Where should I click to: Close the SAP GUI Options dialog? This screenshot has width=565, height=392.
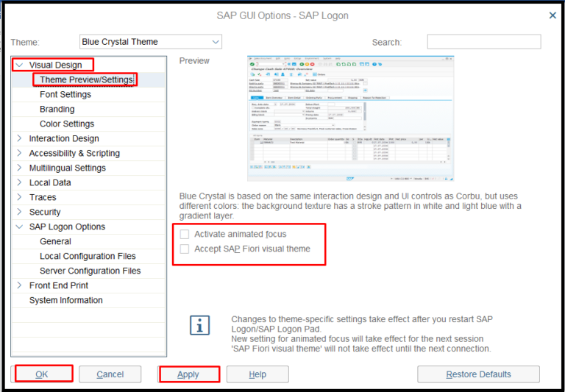click(552, 15)
